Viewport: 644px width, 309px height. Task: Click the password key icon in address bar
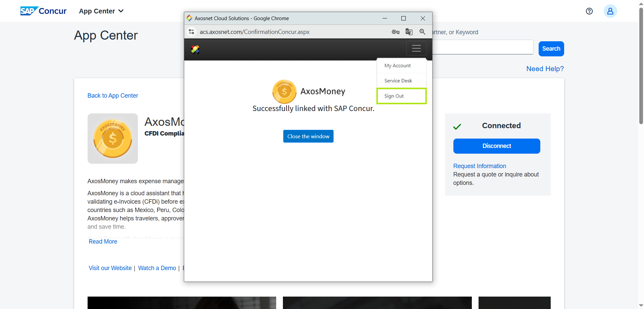click(x=395, y=32)
